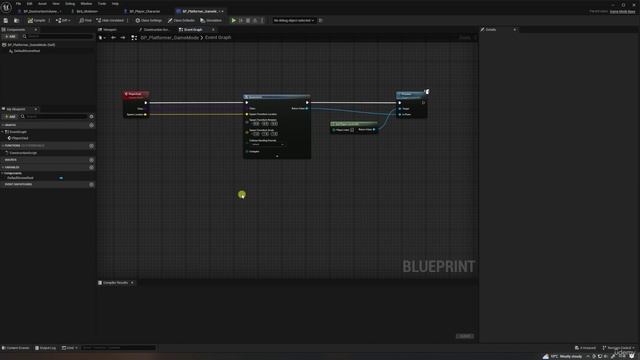
Task: Add a new macro with plus icon
Action: tap(91, 160)
